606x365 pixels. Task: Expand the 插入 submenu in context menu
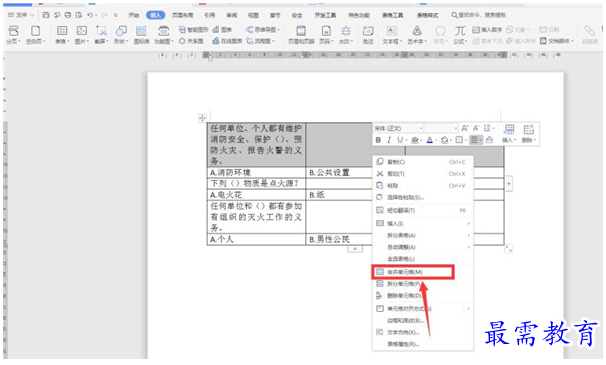(422, 223)
